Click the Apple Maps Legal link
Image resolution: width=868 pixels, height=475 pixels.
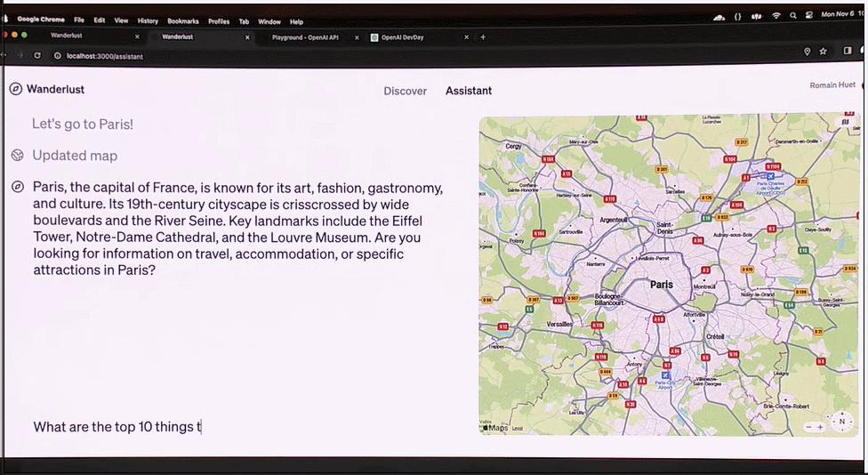tap(518, 429)
